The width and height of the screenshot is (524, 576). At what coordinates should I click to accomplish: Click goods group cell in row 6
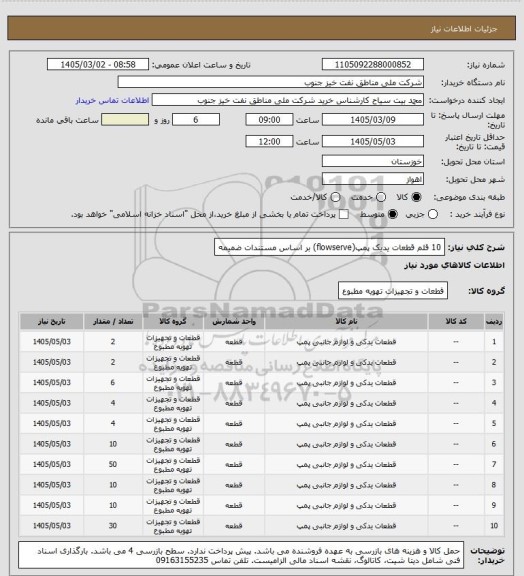coord(173,444)
